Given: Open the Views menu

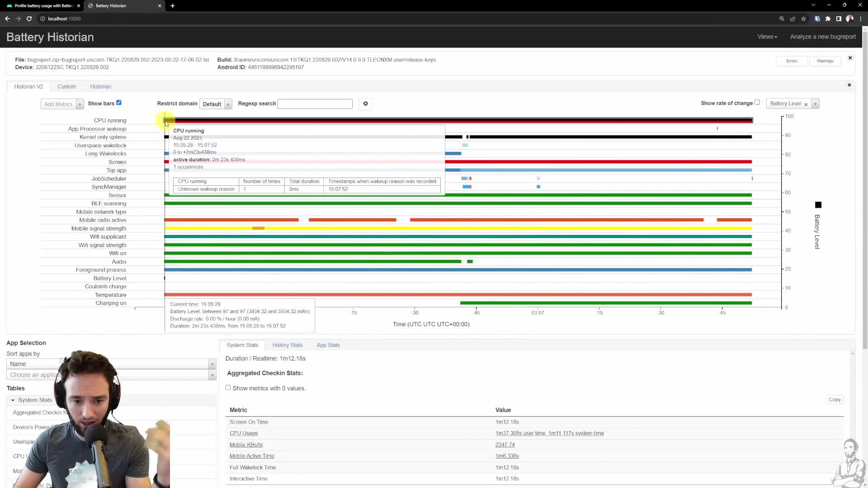Looking at the screenshot, I should coord(767,37).
